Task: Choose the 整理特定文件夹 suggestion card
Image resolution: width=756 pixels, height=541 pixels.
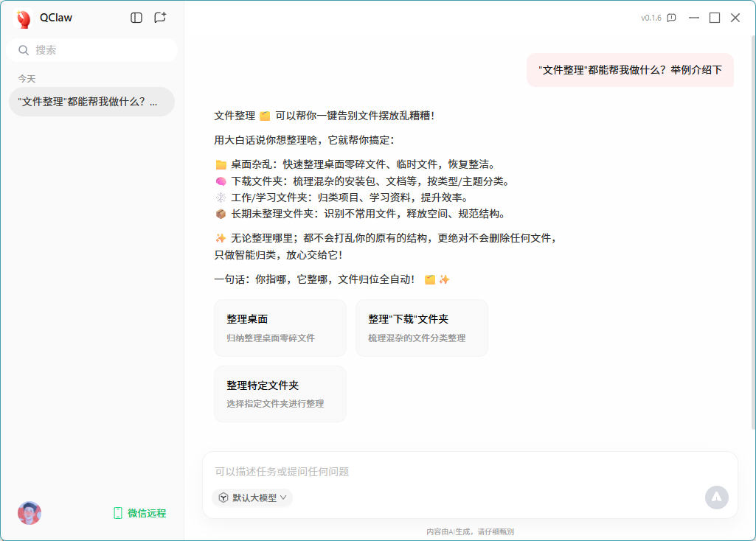Action: 280,394
